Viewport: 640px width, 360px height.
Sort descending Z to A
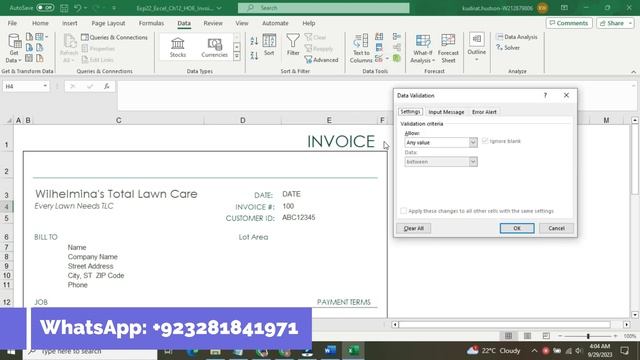[x=254, y=55]
